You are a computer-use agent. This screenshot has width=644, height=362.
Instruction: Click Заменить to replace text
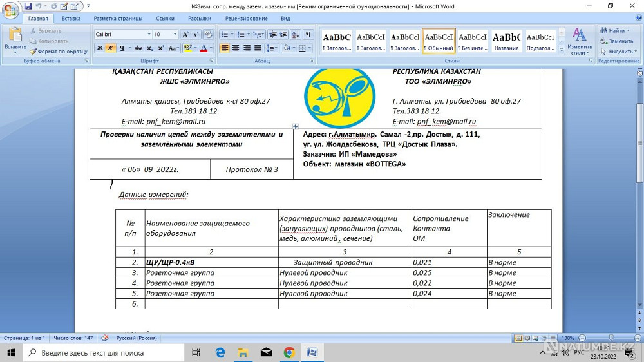click(617, 41)
